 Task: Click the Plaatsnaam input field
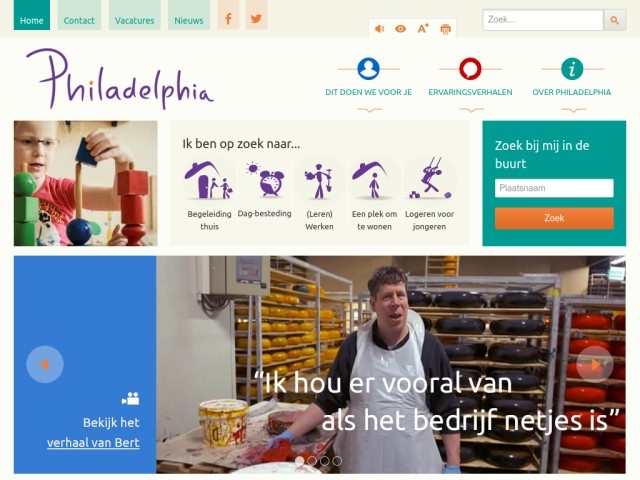554,188
